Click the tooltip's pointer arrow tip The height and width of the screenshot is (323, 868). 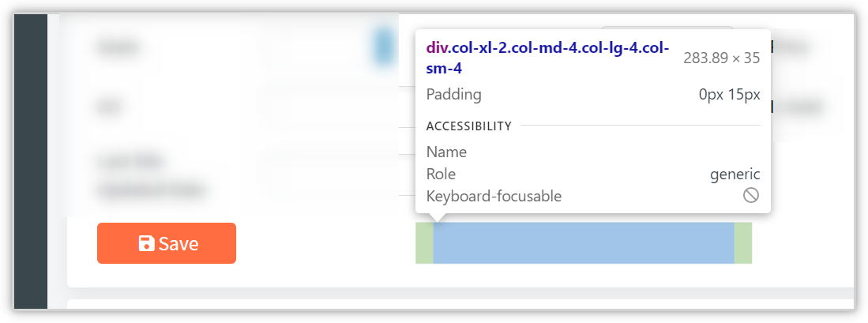tap(438, 220)
